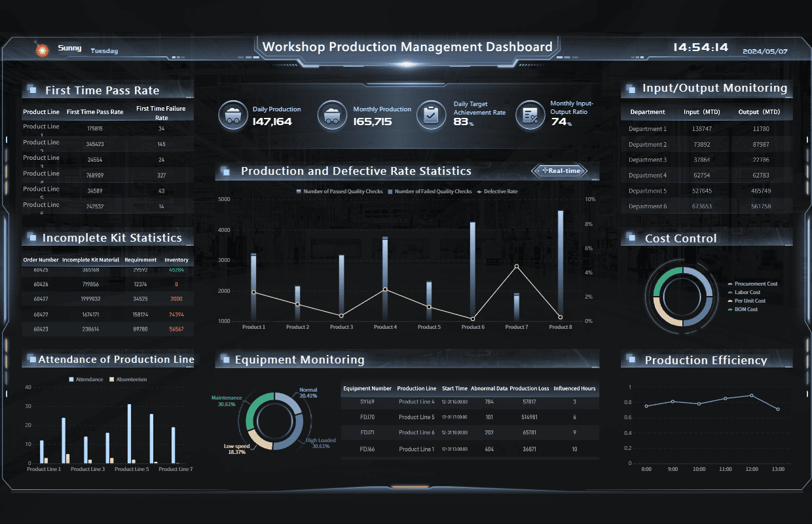The width and height of the screenshot is (812, 524).
Task: Click the square icon beside Equipment Monitoring
Action: click(x=225, y=360)
